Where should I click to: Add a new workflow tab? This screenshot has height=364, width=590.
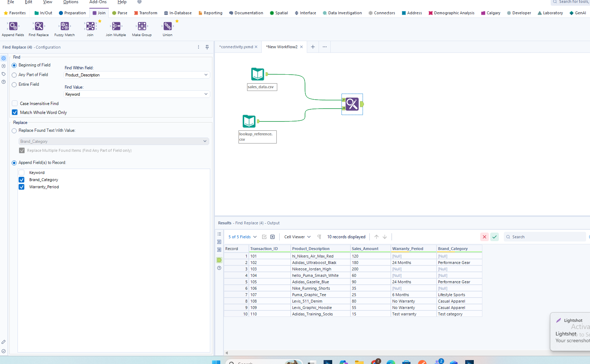click(313, 47)
